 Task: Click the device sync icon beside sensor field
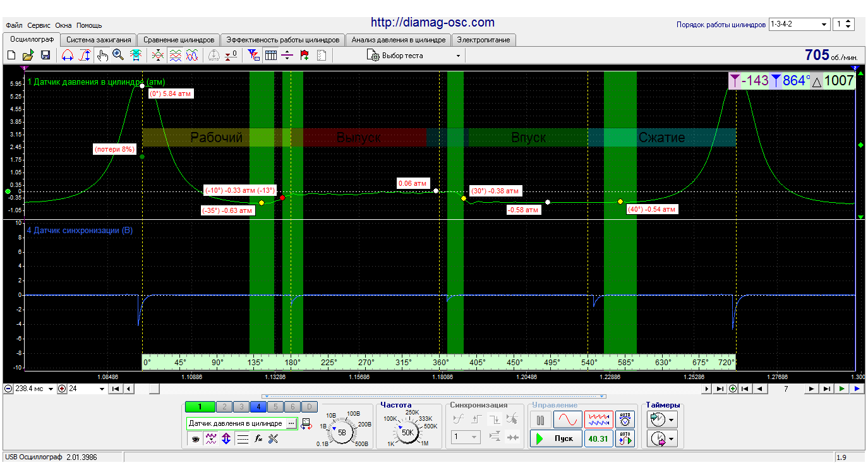click(306, 423)
